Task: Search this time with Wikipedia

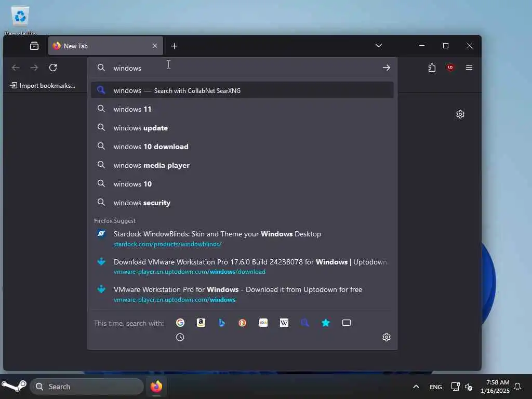Action: pos(284,323)
